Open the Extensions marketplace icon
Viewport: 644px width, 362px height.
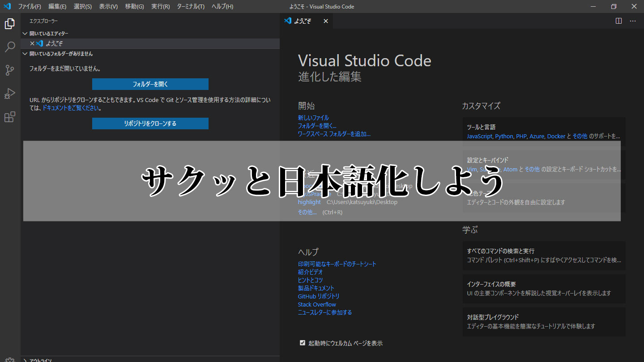point(9,117)
